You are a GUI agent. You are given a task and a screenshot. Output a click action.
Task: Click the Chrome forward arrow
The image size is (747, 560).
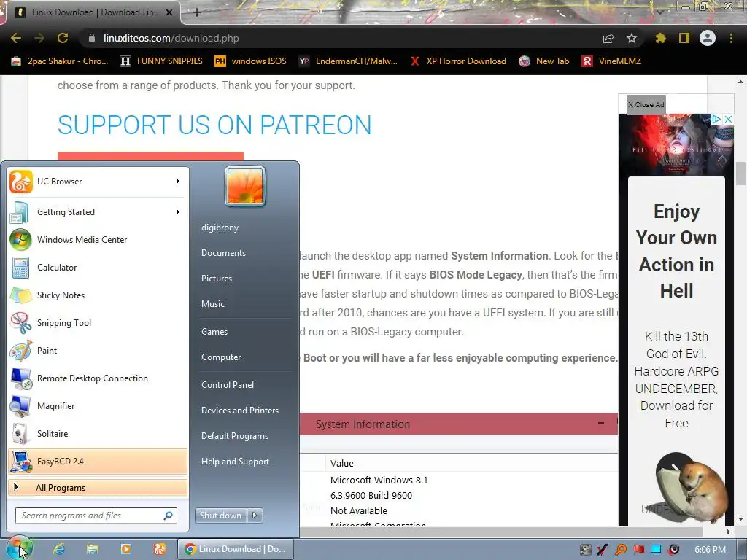[x=39, y=38]
